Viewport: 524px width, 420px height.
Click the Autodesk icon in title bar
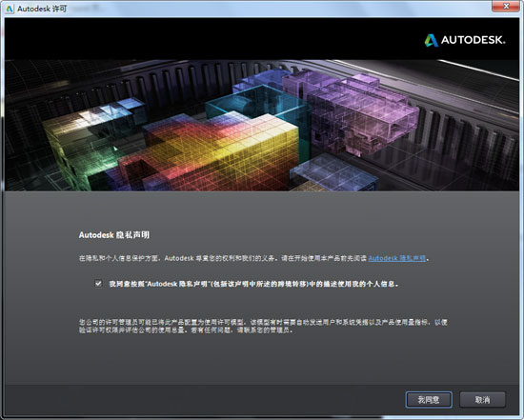pos(10,9)
